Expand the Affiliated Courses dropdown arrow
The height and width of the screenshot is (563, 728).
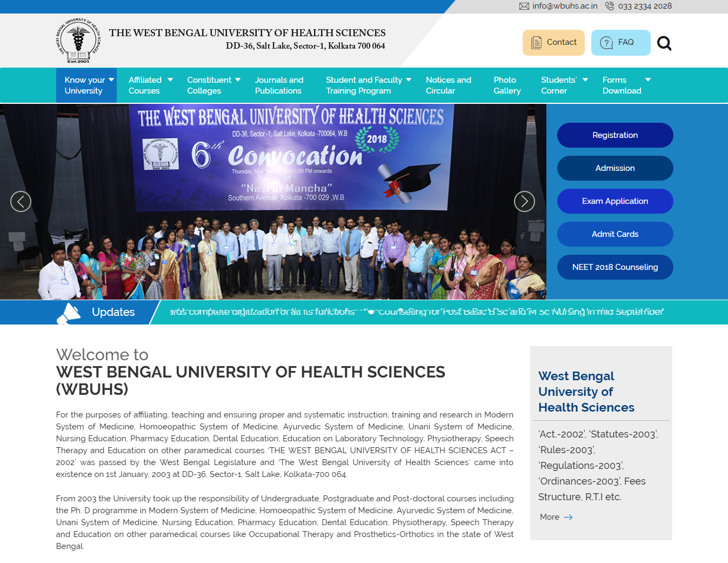pos(170,80)
